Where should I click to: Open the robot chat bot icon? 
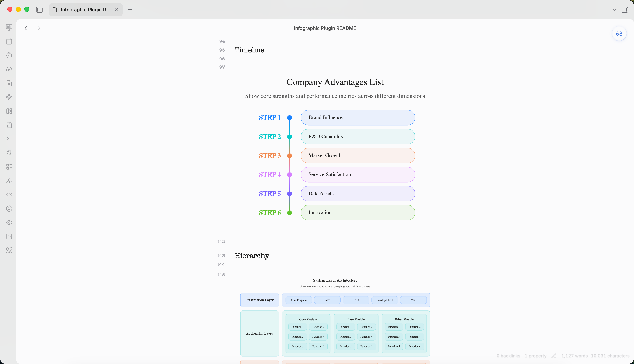(x=9, y=55)
